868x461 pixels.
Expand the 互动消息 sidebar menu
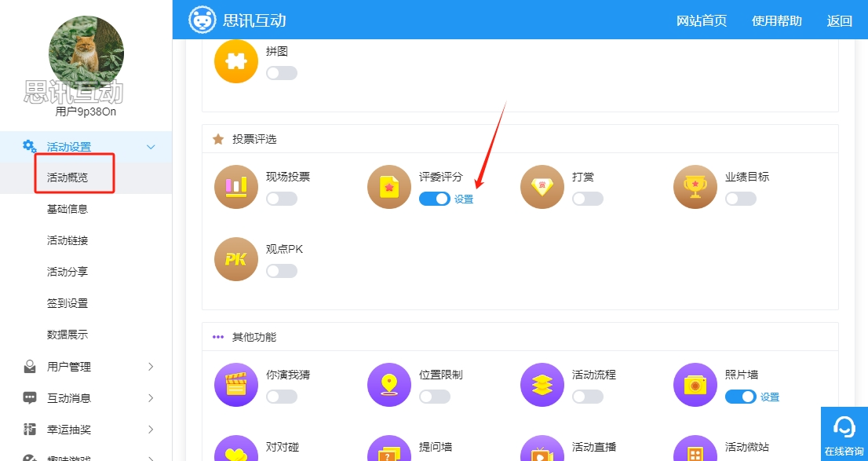tap(86, 398)
